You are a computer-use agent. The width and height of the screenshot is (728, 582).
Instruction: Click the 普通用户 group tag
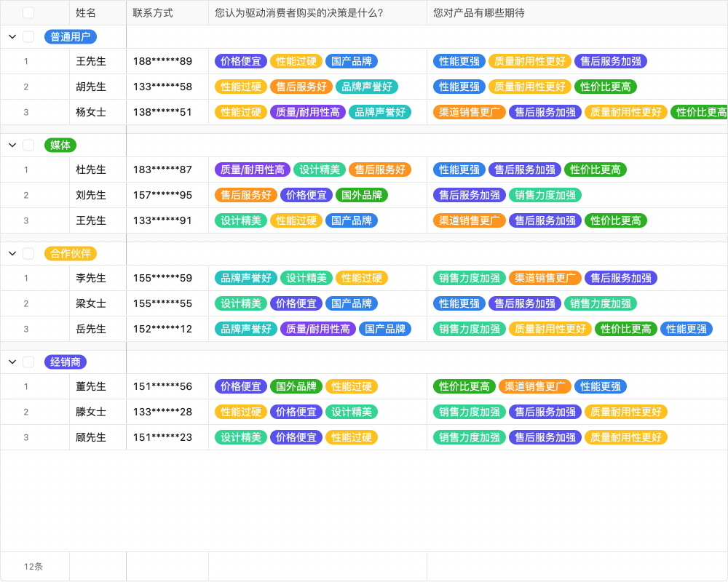tap(70, 36)
